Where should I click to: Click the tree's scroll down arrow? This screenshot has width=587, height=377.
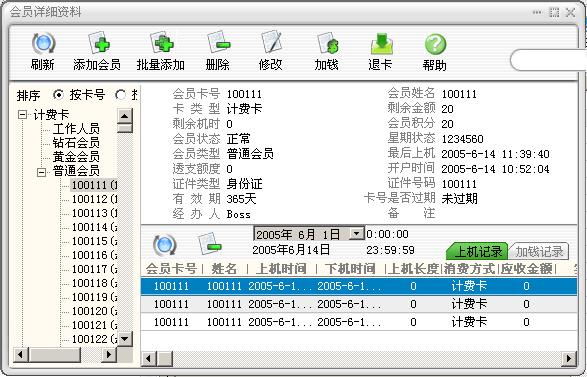point(125,339)
